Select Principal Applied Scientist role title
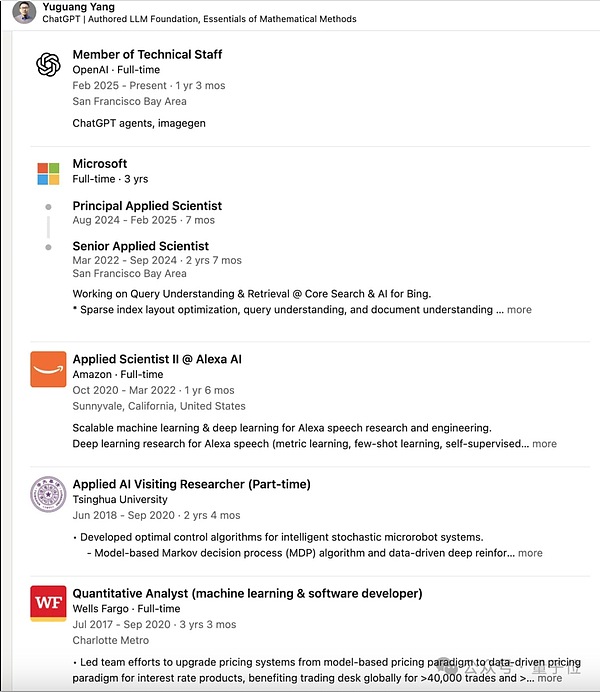600x692 pixels. (147, 206)
